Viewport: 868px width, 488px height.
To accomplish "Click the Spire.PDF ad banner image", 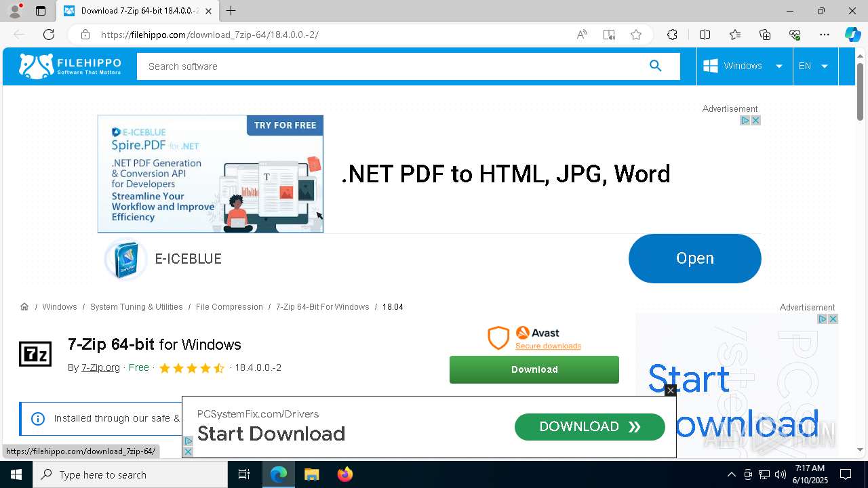I will click(210, 174).
